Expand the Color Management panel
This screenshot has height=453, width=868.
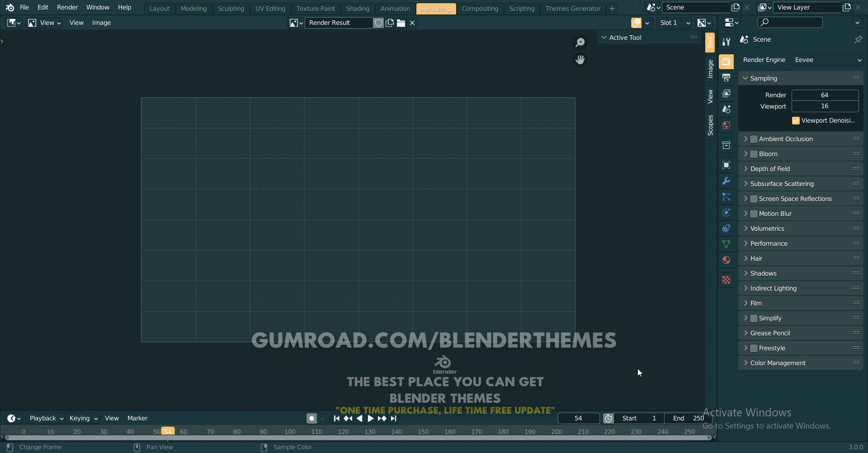(x=801, y=363)
